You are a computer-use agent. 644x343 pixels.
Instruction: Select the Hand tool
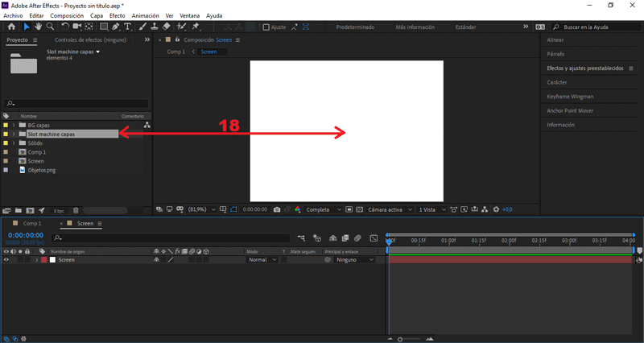tap(38, 27)
